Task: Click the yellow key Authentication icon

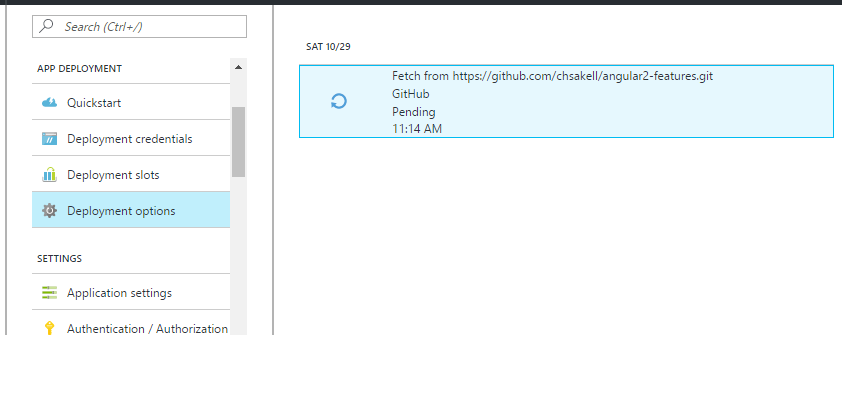Action: 49,328
